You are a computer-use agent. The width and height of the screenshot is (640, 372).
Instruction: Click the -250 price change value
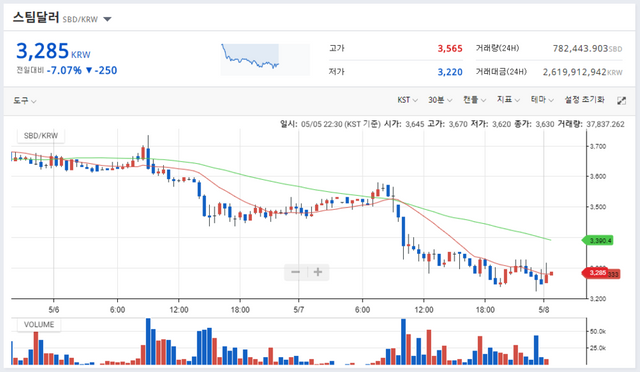pos(106,71)
